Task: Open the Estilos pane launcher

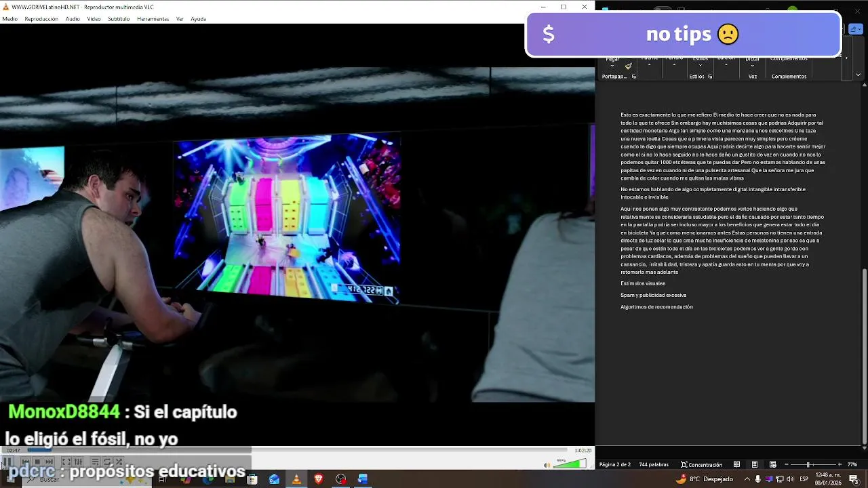Action: click(x=710, y=77)
